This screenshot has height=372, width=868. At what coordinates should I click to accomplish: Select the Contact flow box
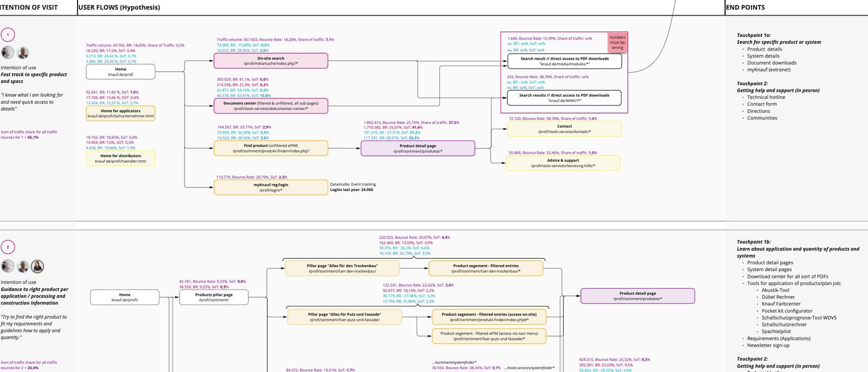tap(564, 129)
